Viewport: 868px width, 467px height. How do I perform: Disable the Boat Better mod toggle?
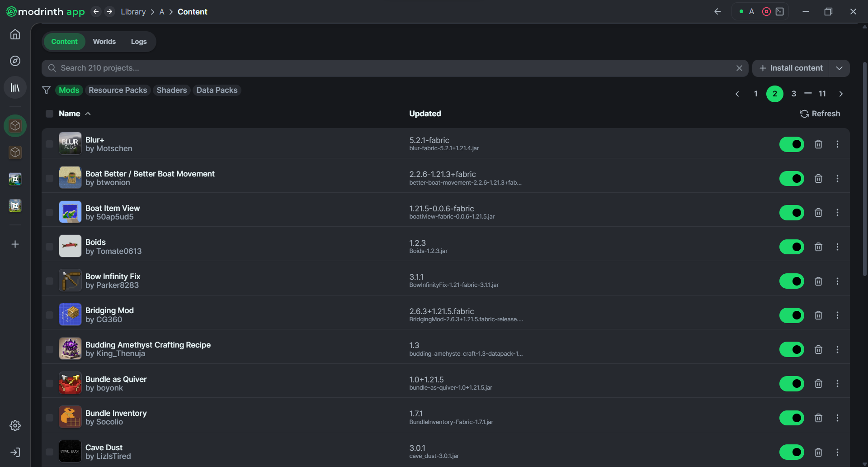792,179
